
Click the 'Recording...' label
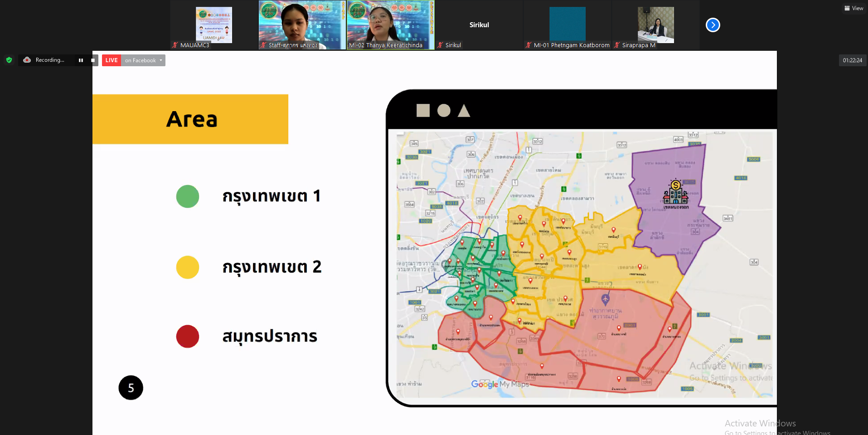click(x=50, y=60)
